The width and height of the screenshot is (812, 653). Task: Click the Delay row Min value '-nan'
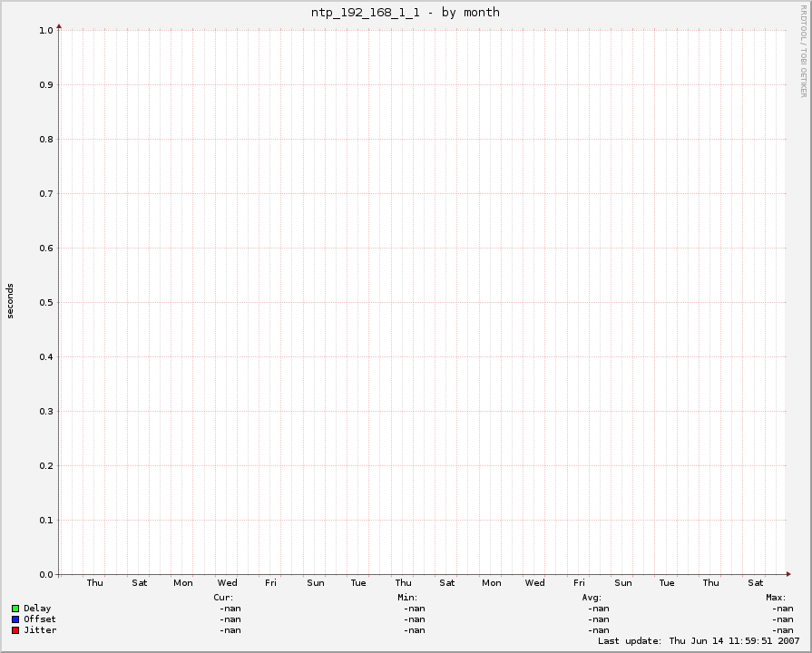click(x=415, y=609)
